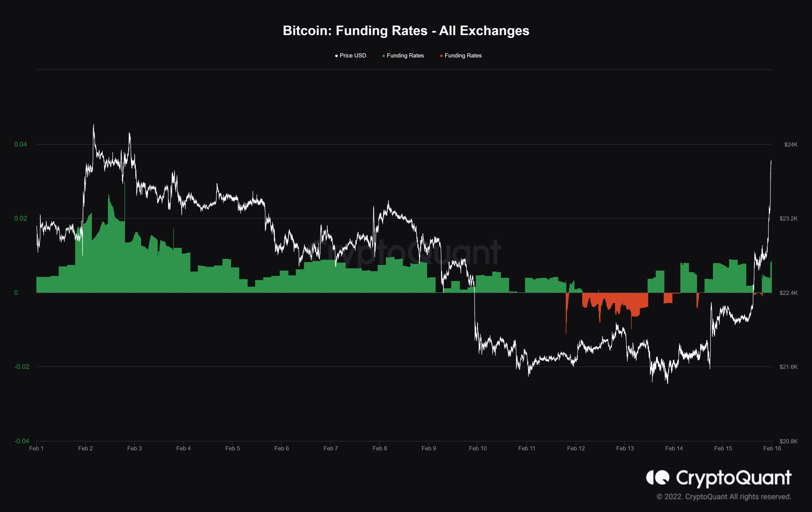This screenshot has height=512, width=812.
Task: Click the $20.8K price axis label
Action: pos(788,441)
